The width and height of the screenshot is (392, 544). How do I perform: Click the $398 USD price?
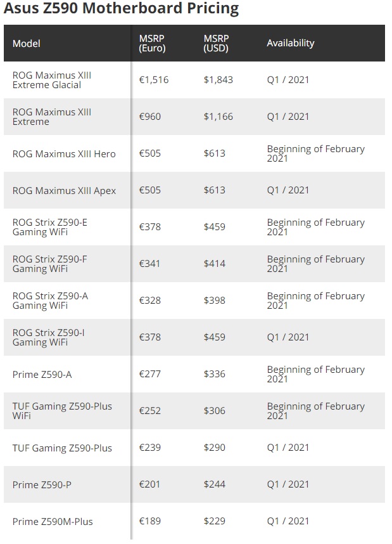pos(215,301)
